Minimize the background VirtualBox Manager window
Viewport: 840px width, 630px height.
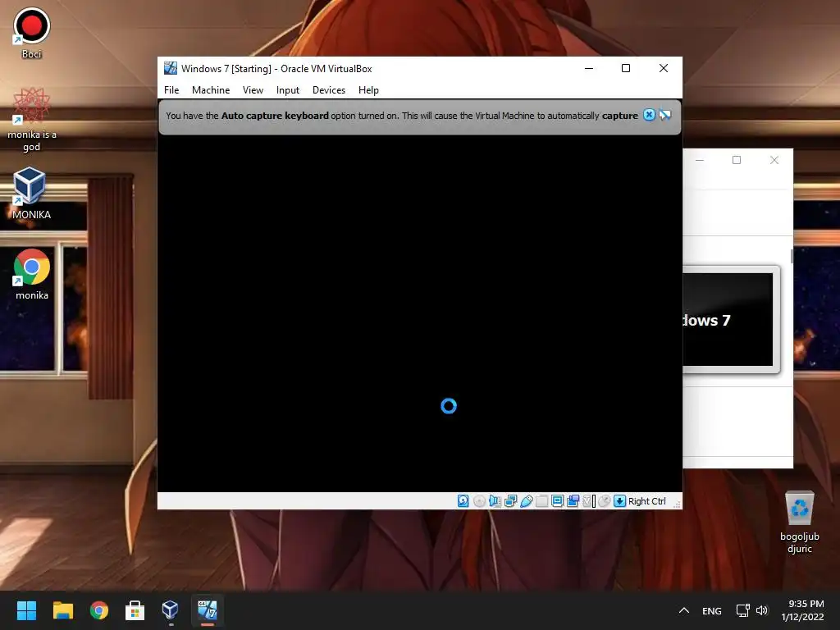[x=700, y=160]
